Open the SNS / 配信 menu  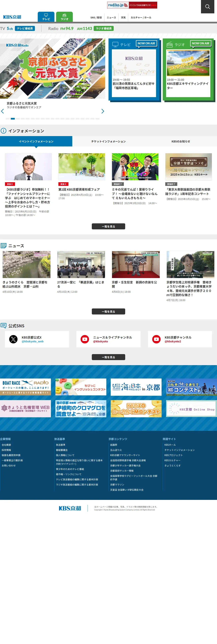(96, 18)
